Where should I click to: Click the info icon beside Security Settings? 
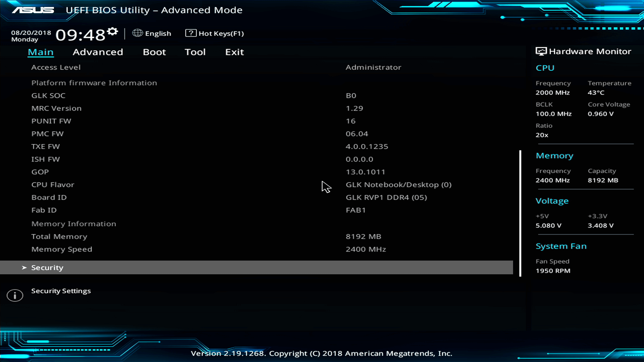pyautogui.click(x=15, y=295)
